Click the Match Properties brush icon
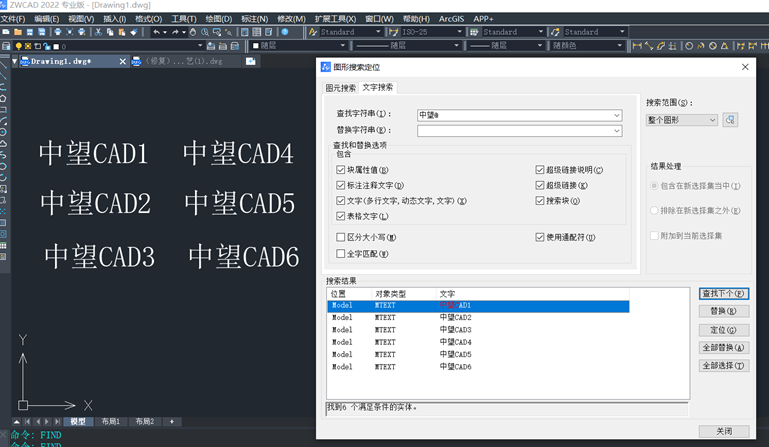The width and height of the screenshot is (769, 447). (x=133, y=32)
